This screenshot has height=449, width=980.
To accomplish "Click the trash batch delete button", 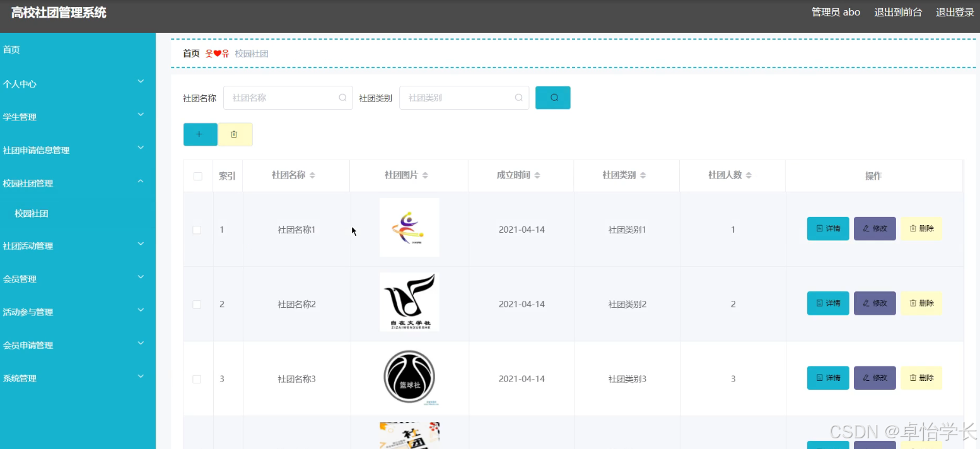I will [x=235, y=134].
